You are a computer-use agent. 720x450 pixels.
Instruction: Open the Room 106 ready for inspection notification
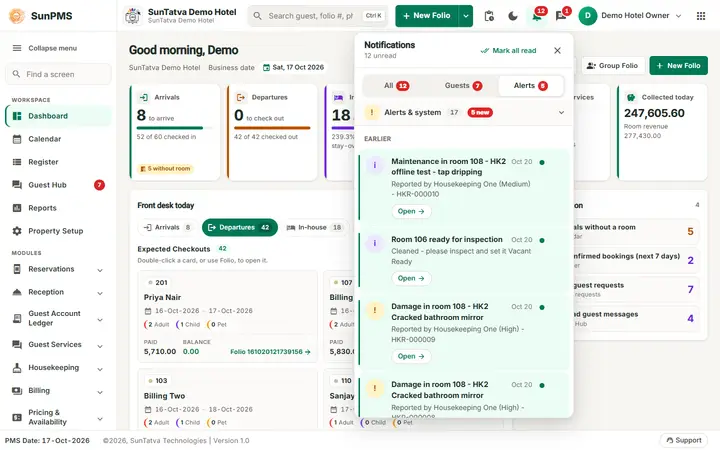click(x=411, y=278)
